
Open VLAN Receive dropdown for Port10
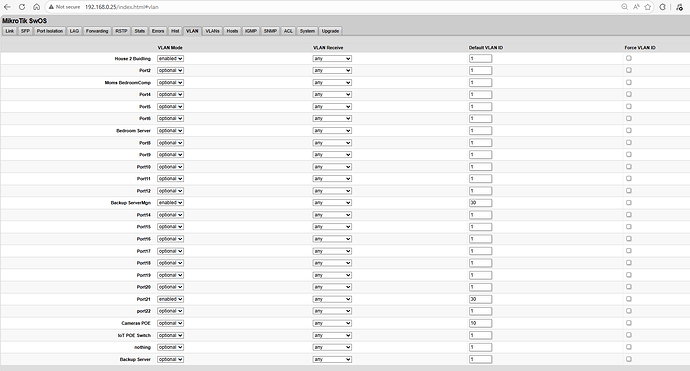pyautogui.click(x=332, y=167)
